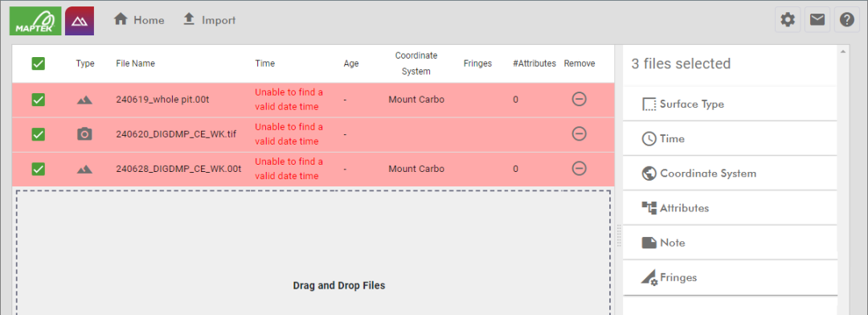This screenshot has height=315, width=868.
Task: Click the camera type icon of the tif file
Action: coord(84,134)
